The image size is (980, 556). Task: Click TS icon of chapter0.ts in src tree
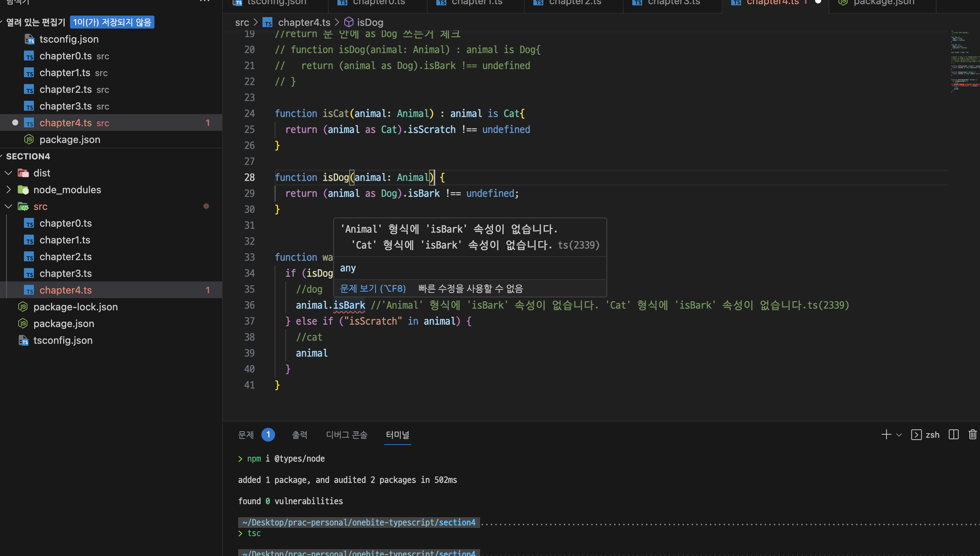(x=29, y=223)
